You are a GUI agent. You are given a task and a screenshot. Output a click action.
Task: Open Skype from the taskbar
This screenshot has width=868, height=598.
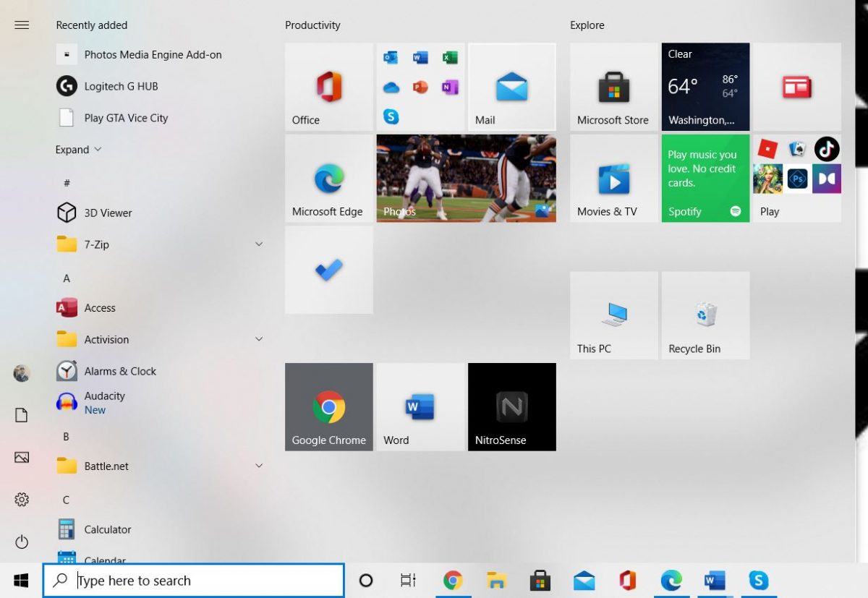[758, 581]
